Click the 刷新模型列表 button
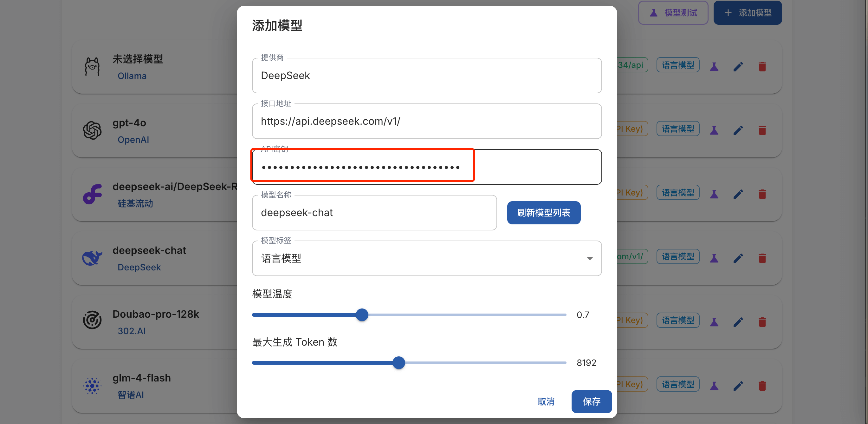The height and width of the screenshot is (424, 868). tap(543, 213)
